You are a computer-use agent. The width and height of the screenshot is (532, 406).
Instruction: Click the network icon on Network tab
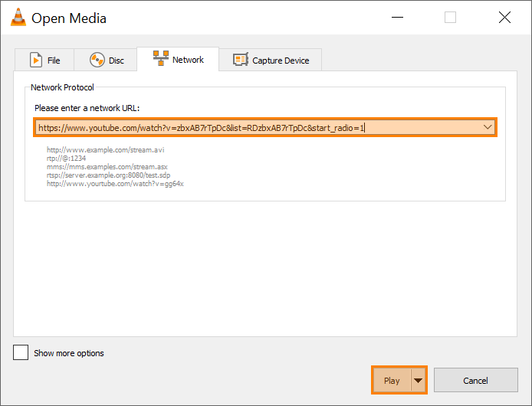click(x=161, y=59)
